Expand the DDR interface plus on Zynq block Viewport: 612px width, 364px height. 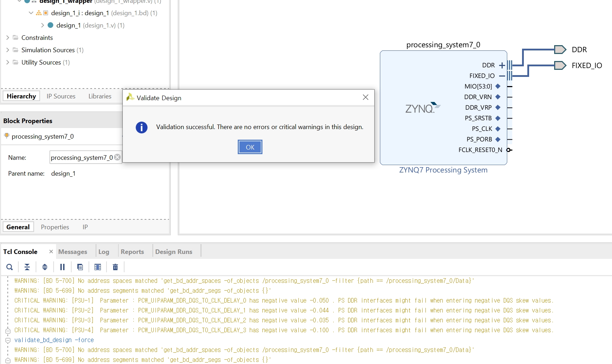pos(502,65)
